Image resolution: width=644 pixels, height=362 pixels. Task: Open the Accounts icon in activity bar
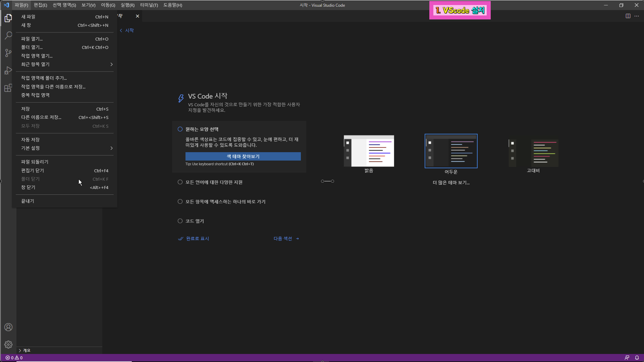[8, 327]
